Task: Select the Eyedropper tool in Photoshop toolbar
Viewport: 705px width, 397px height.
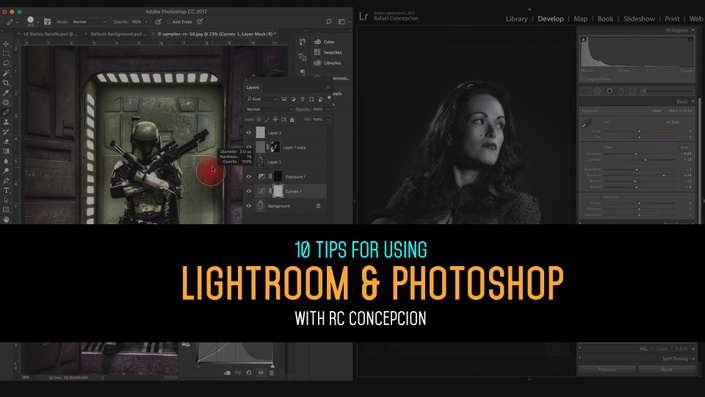Action: pos(6,93)
